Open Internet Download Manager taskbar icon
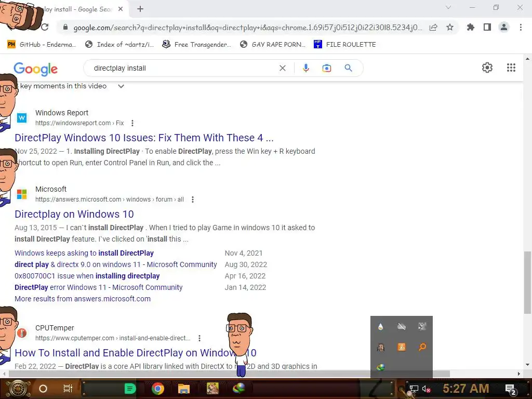Viewport: 532px width, 399px height. click(x=239, y=388)
